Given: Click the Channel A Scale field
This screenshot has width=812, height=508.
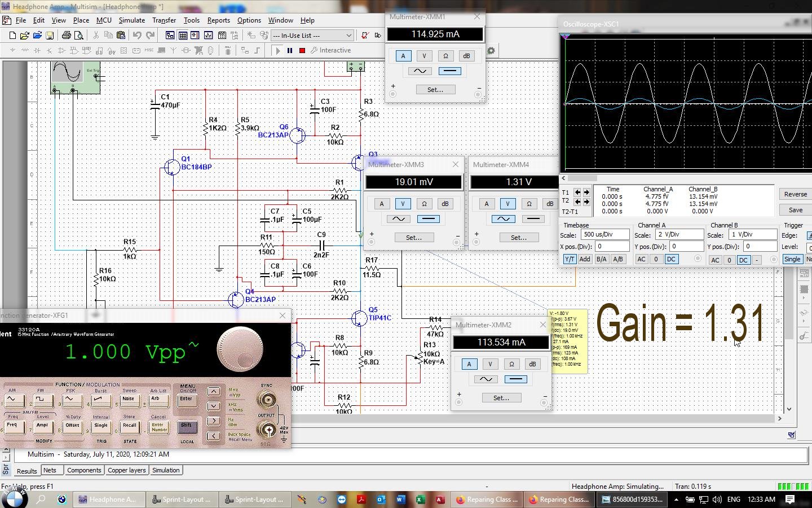Looking at the screenshot, I should coord(679,234).
